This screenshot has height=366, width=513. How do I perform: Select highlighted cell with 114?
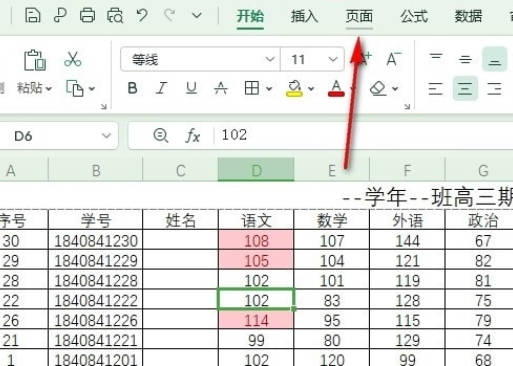pos(256,320)
